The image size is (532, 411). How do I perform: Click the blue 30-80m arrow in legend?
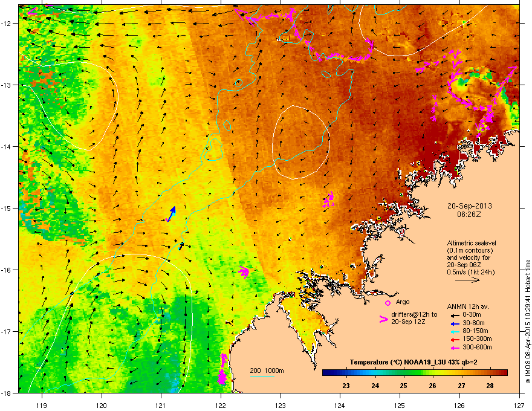(x=454, y=323)
